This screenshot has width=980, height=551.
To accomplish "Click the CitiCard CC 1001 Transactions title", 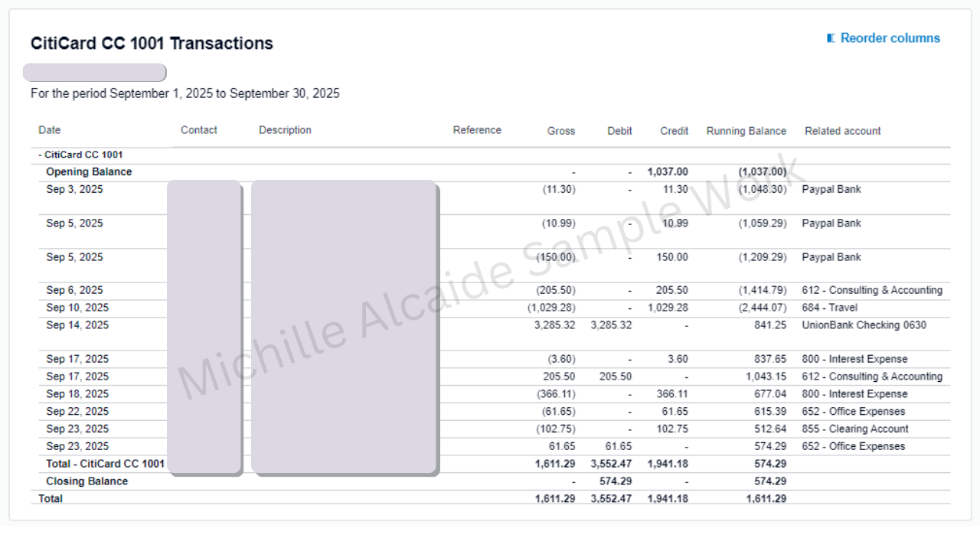I will click(152, 44).
